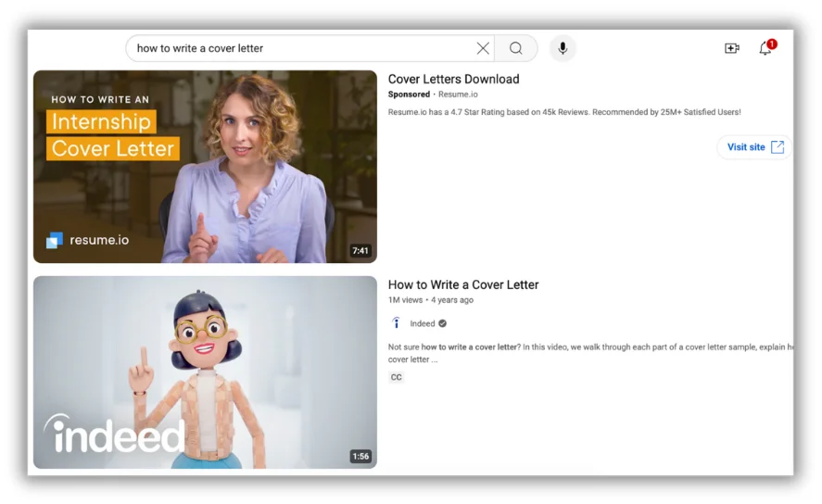822x504 pixels.
Task: Click the Indeed channel avatar icon
Action: pyautogui.click(x=397, y=323)
